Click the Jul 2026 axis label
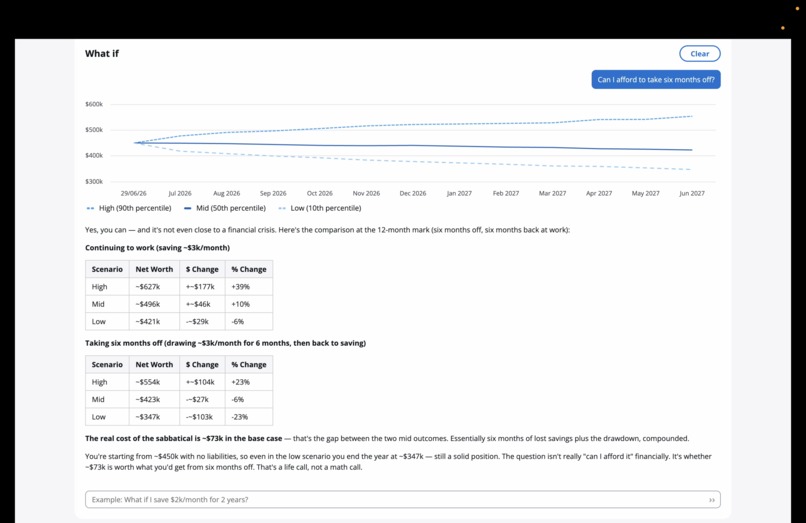806x523 pixels. (180, 193)
